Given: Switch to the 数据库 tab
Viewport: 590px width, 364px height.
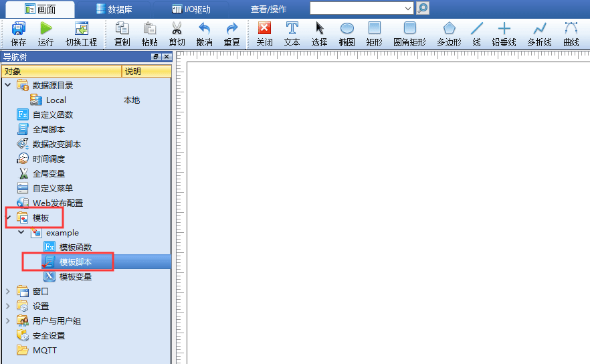Looking at the screenshot, I should point(114,9).
